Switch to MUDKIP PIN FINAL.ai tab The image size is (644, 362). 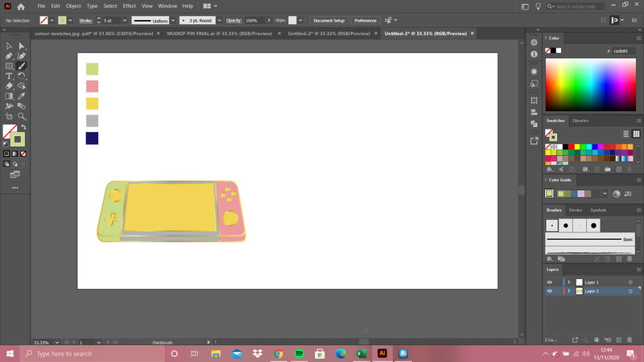click(x=219, y=34)
